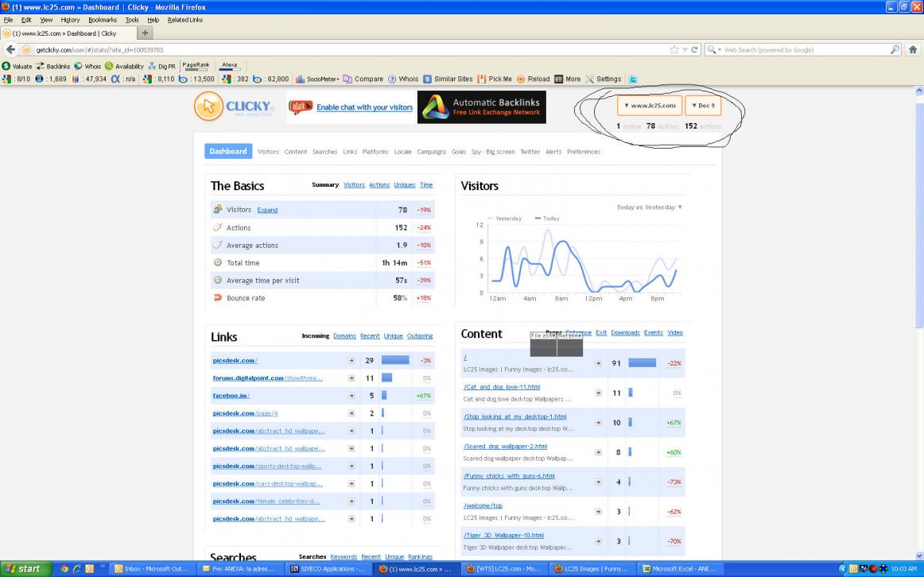
Task: Open the Bookmarks menu
Action: tap(103, 19)
